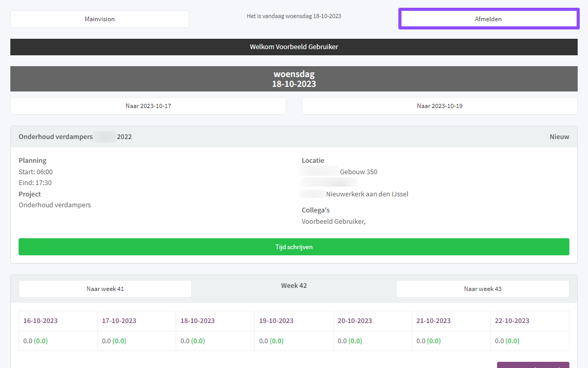The image size is (588, 368).
Task: Click the colleague name Voorbeeld Gebruiker,
Action: [x=333, y=221]
